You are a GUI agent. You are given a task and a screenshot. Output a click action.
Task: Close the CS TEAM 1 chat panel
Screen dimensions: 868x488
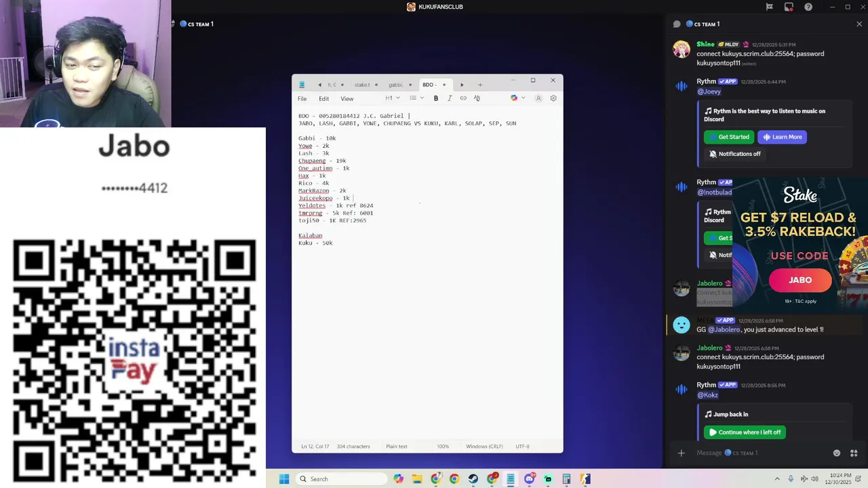[859, 24]
